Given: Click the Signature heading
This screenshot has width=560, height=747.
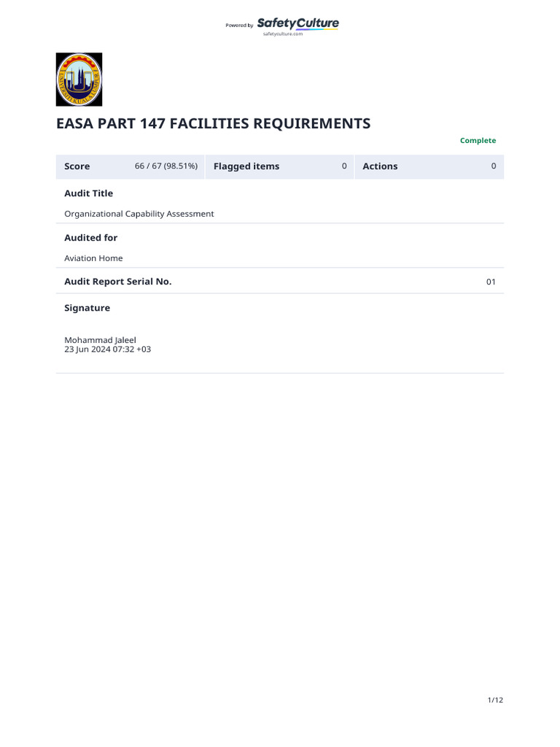Looking at the screenshot, I should [x=87, y=308].
